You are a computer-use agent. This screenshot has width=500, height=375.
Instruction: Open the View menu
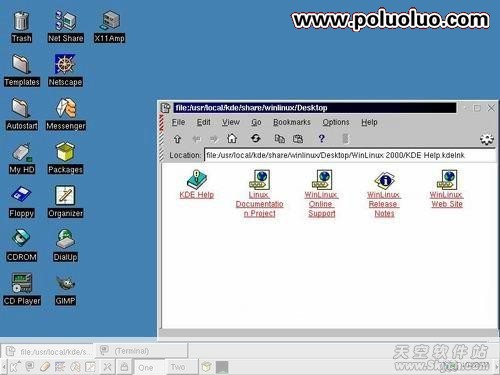tap(231, 122)
